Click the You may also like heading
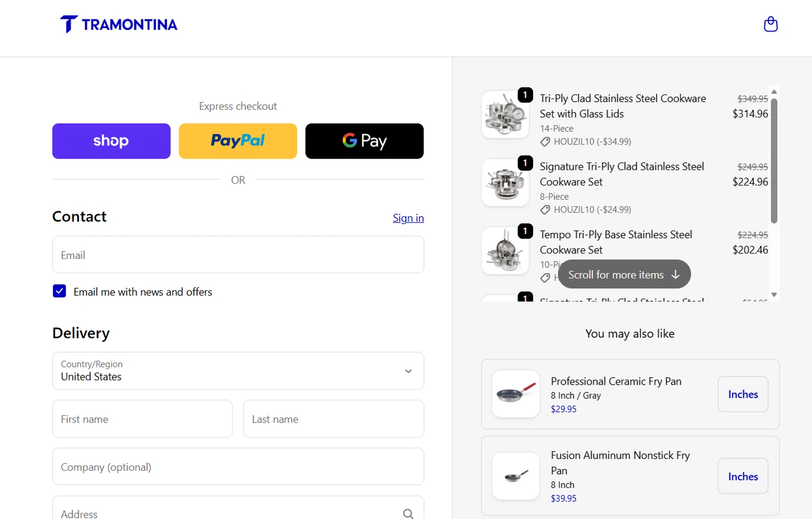The width and height of the screenshot is (812, 519). (630, 334)
